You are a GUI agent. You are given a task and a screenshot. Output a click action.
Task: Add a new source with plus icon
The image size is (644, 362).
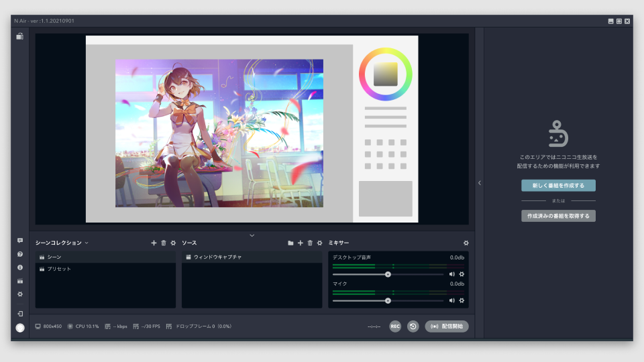coord(301,243)
